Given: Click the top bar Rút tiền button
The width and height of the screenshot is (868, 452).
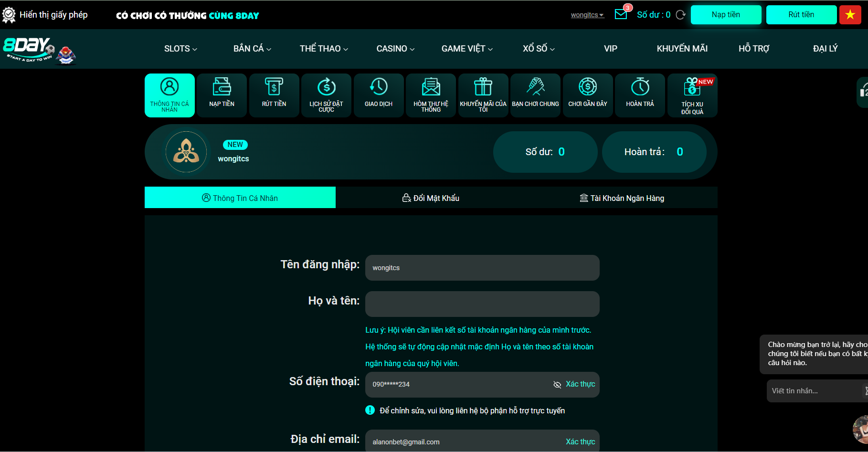Looking at the screenshot, I should [x=801, y=15].
